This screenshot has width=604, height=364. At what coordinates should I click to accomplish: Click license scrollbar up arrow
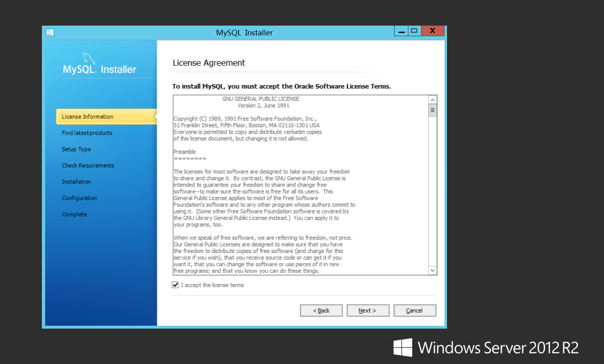[x=433, y=100]
